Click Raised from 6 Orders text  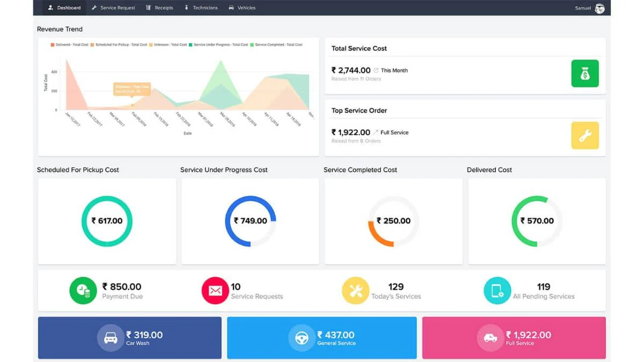pyautogui.click(x=356, y=141)
